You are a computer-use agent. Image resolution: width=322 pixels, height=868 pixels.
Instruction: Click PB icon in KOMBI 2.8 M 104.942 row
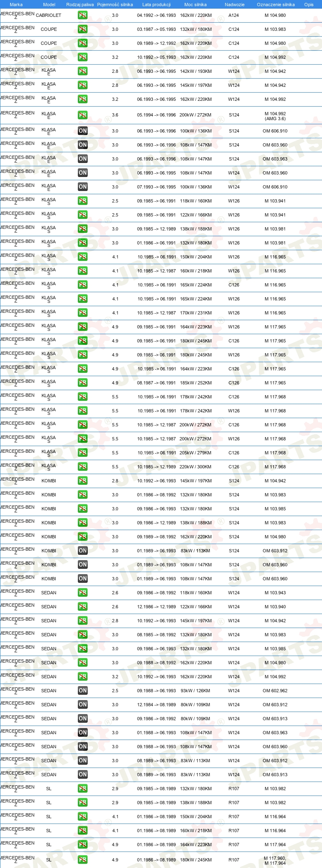pyautogui.click(x=83, y=481)
